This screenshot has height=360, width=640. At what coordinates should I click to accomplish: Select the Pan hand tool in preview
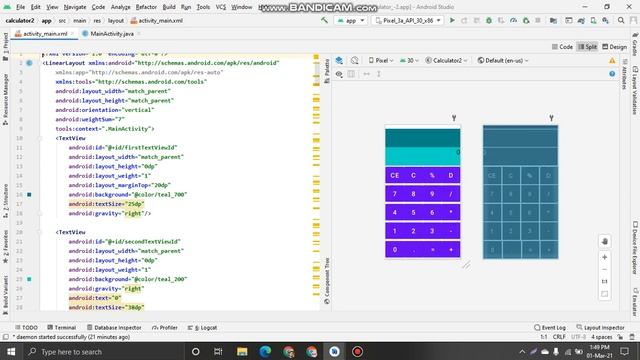pos(605,241)
